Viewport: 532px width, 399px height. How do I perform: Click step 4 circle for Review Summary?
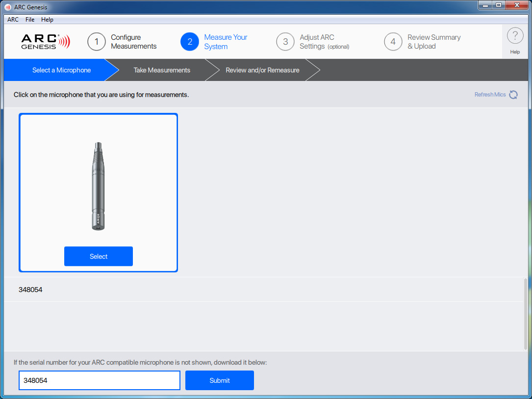tap(393, 42)
